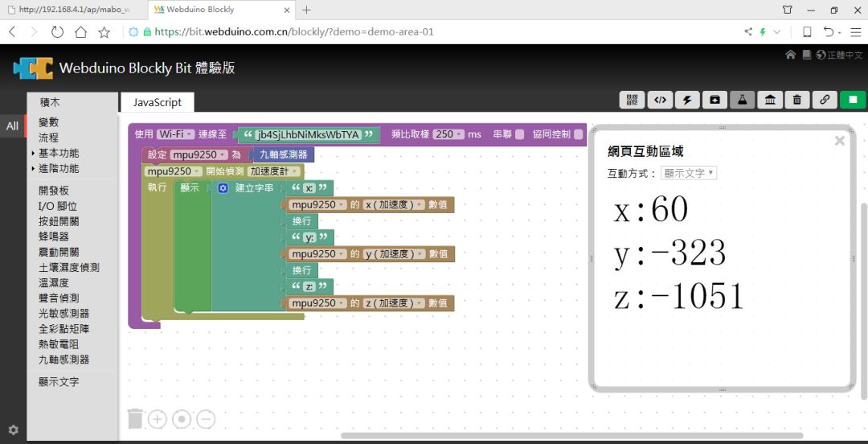Edit the "x:" text string field

point(309,188)
